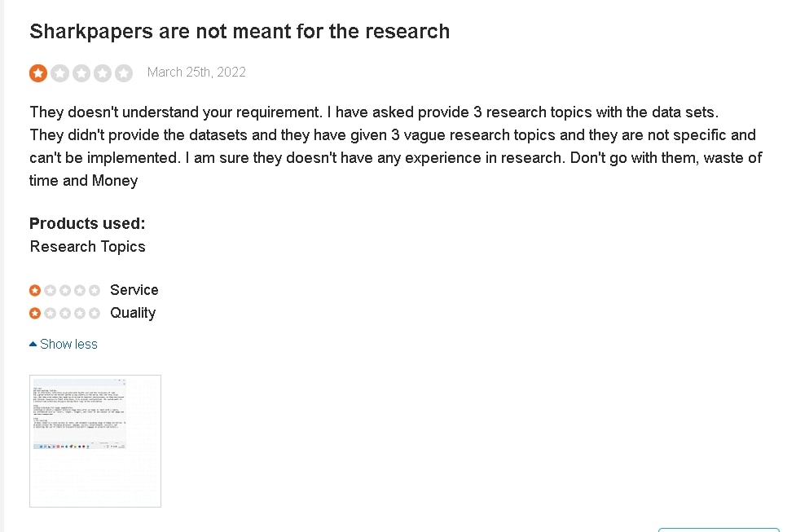Click the review date March 25th, 2022
Screen dimensions: 796x532
click(196, 72)
